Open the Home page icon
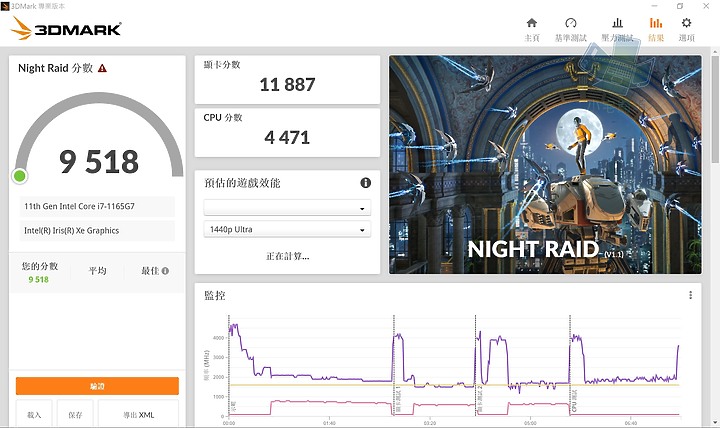Viewport: 720px width, 428px height. [532, 23]
